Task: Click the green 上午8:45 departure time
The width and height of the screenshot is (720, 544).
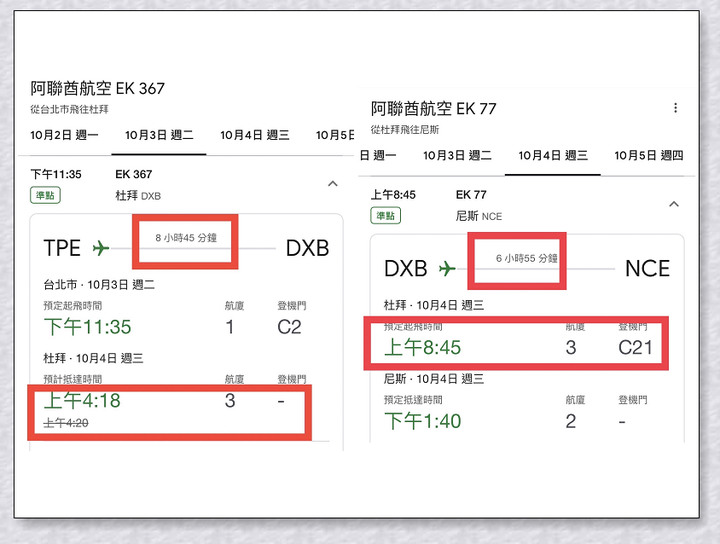Action: [x=422, y=348]
